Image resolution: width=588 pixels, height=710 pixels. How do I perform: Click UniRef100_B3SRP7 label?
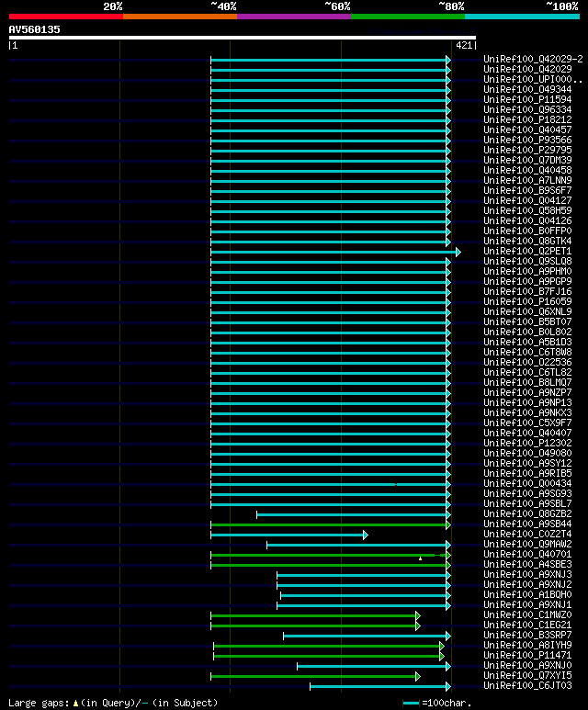(527, 635)
